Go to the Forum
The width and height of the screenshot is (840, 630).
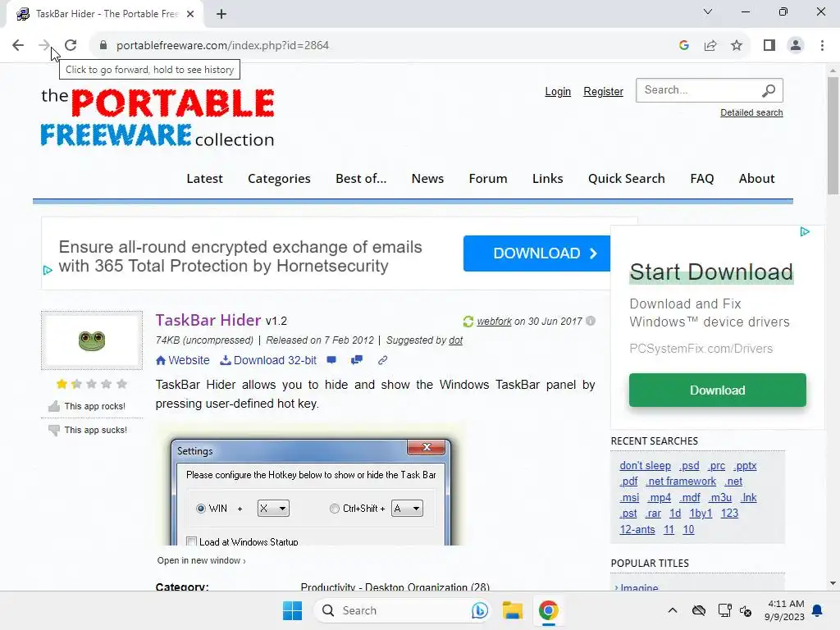(x=488, y=178)
